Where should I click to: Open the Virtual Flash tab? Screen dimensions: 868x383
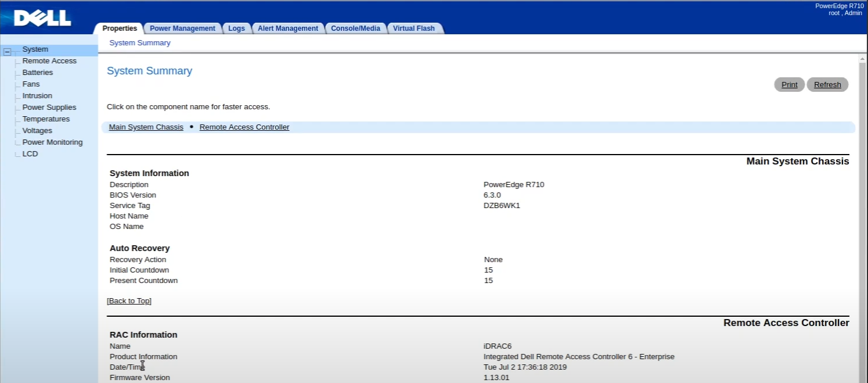[414, 28]
